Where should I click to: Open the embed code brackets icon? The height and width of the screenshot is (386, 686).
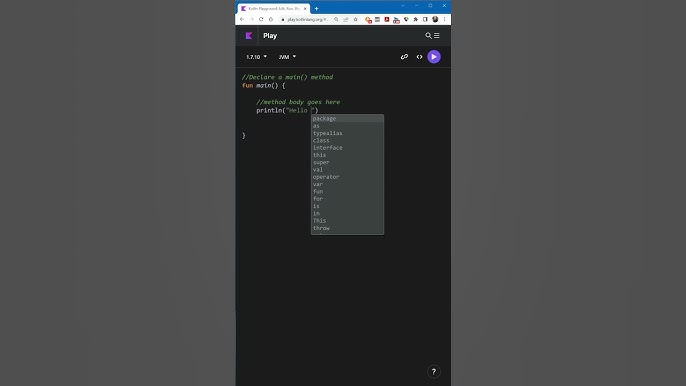[419, 57]
